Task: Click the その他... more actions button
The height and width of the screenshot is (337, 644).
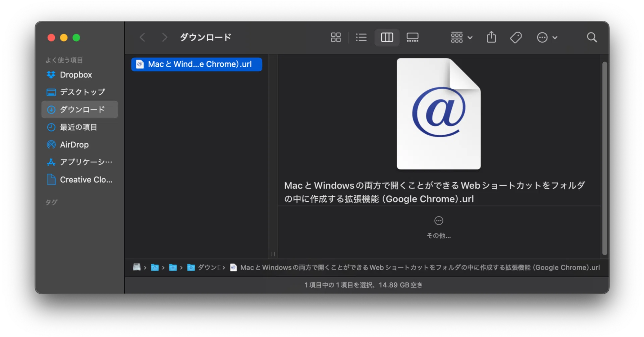Action: 439,227
